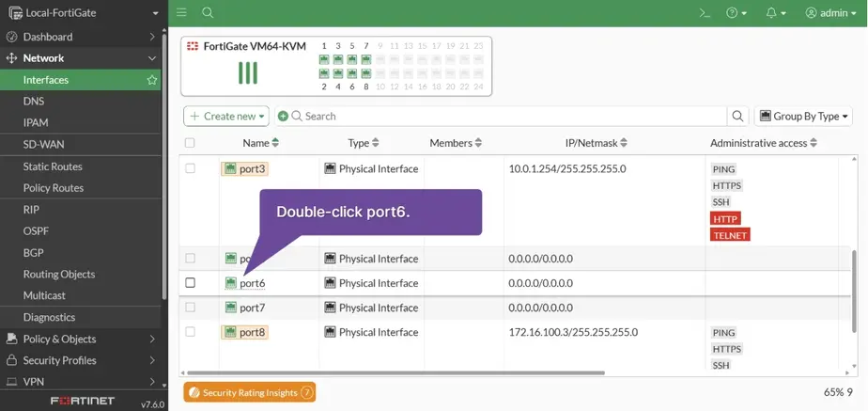Open Local-FortiGate device dropdown
This screenshot has width=868, height=411.
[84, 13]
